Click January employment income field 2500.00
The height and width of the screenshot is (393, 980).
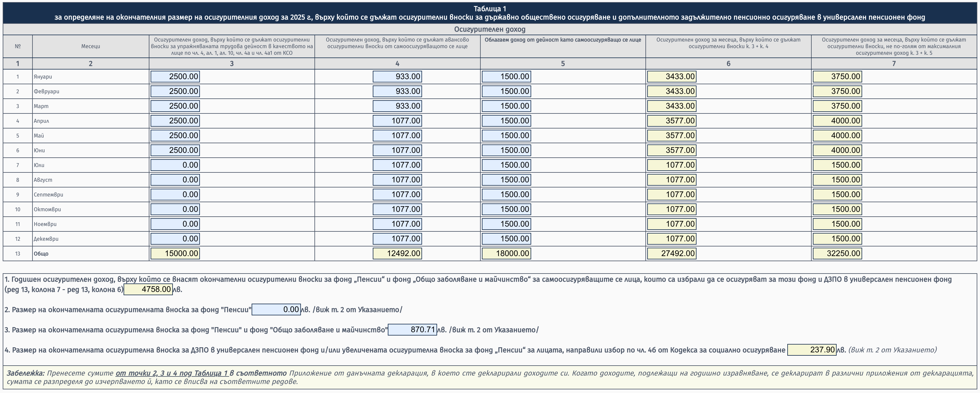pyautogui.click(x=175, y=76)
